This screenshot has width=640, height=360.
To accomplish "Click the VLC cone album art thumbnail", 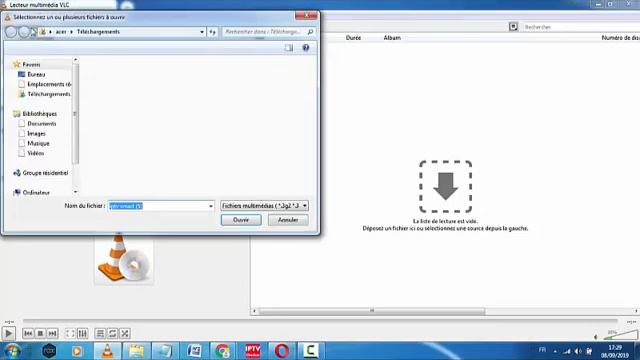I will [x=124, y=259].
